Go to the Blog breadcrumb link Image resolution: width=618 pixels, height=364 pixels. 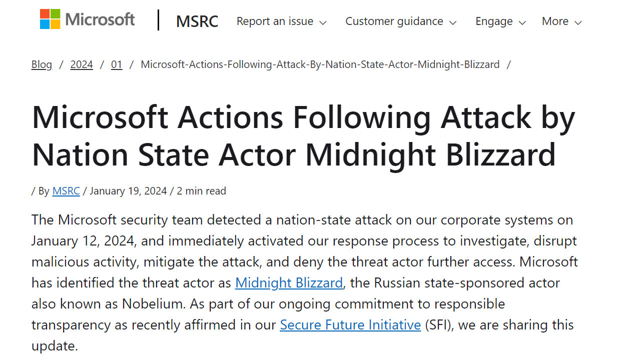(x=42, y=64)
